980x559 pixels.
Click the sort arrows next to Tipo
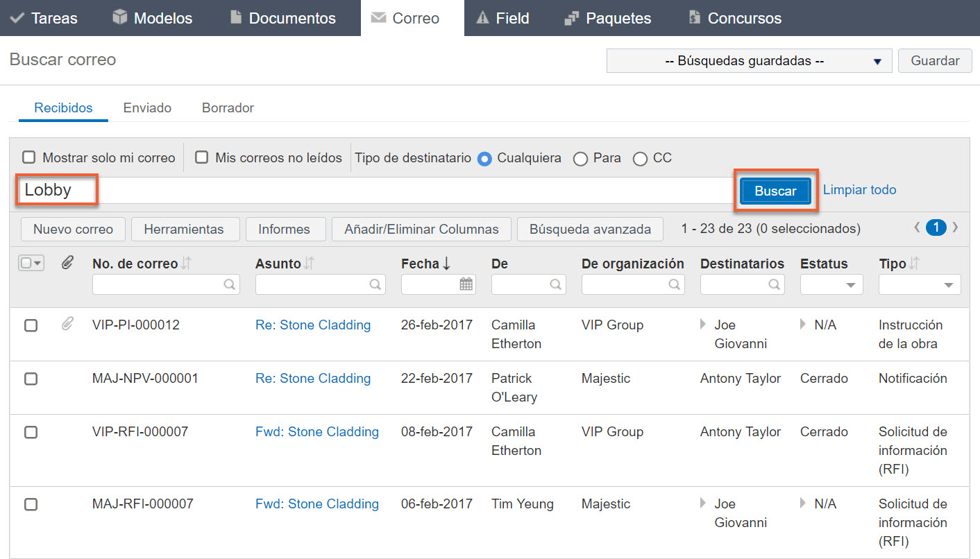pyautogui.click(x=914, y=264)
